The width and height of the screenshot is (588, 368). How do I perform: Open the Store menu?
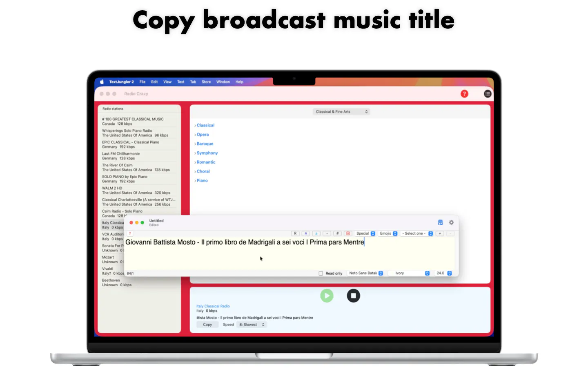point(206,82)
